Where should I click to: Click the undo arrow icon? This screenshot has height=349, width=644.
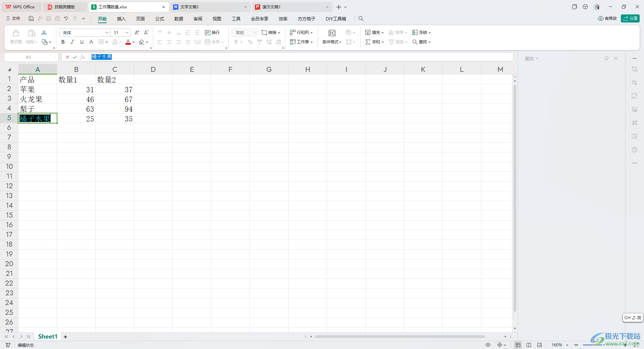coord(66,18)
